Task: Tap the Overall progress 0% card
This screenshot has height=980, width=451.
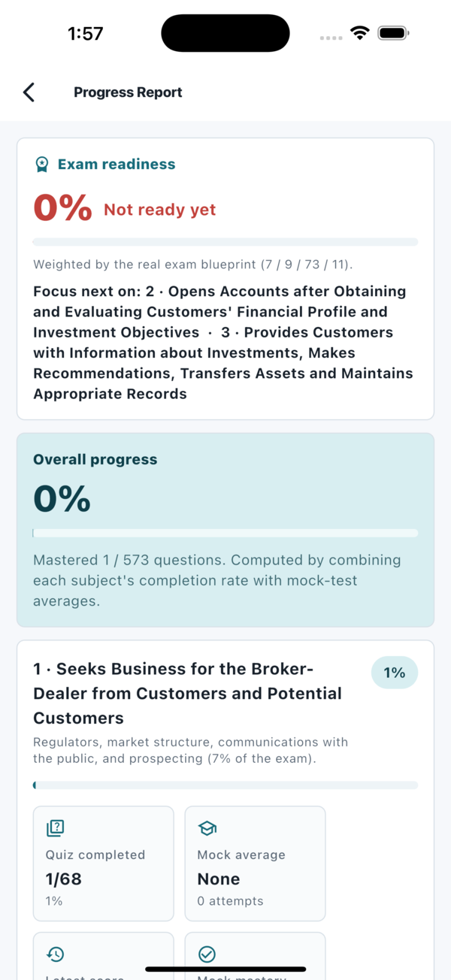Action: [x=225, y=530]
